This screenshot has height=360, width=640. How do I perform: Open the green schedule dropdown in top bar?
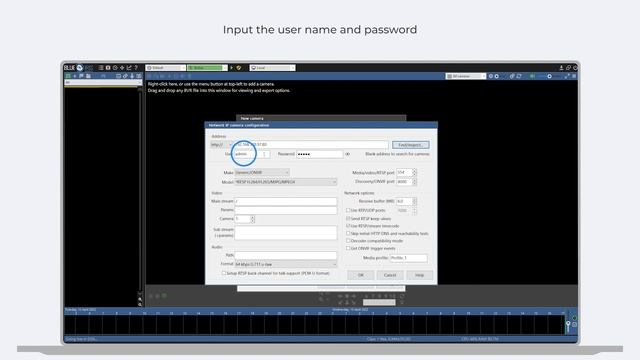(x=207, y=68)
